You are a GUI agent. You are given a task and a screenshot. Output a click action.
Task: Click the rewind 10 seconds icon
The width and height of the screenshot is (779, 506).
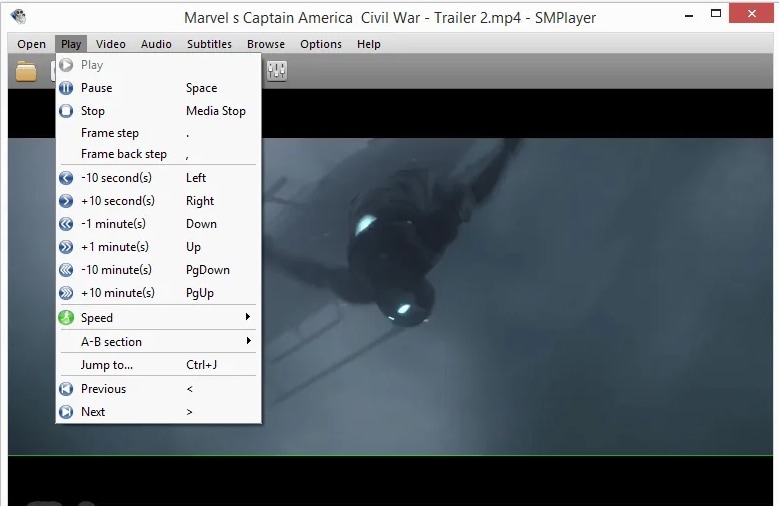[66, 178]
